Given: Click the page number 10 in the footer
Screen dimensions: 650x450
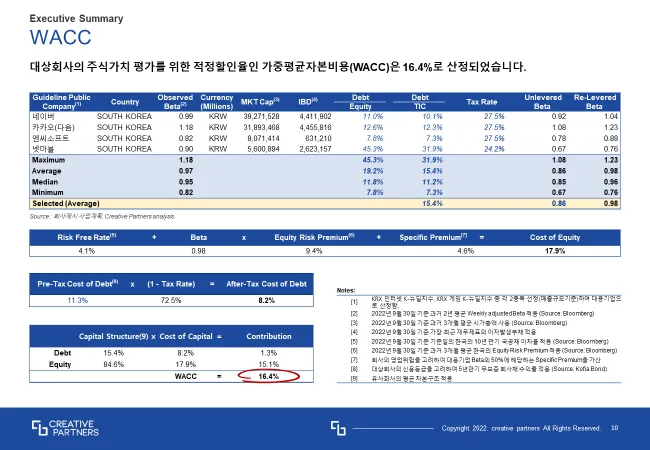Looking at the screenshot, I should 614,428.
